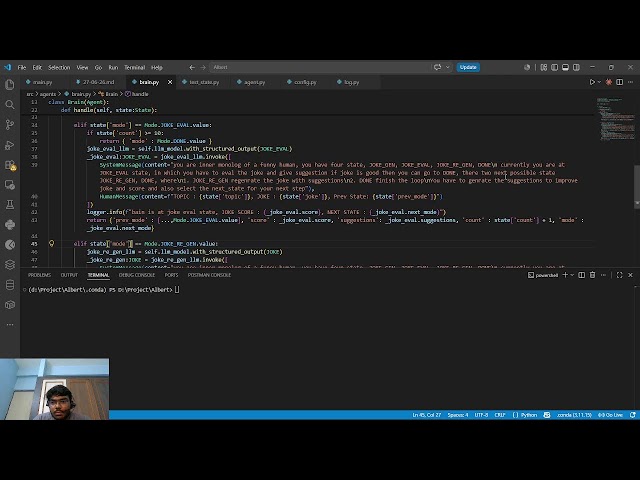Click the Ln 45, Col 27 status item
This screenshot has height=480, width=640.
pos(427,415)
